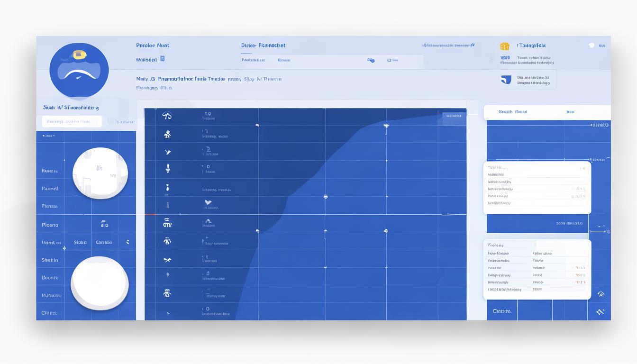Select the Paroloe Nrat header item
This screenshot has width=637, height=364.
(153, 45)
